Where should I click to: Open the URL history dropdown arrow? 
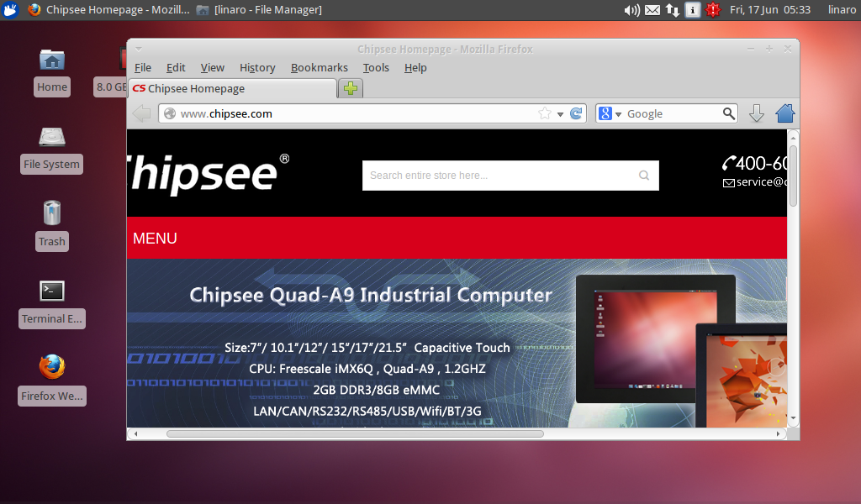tap(560, 114)
